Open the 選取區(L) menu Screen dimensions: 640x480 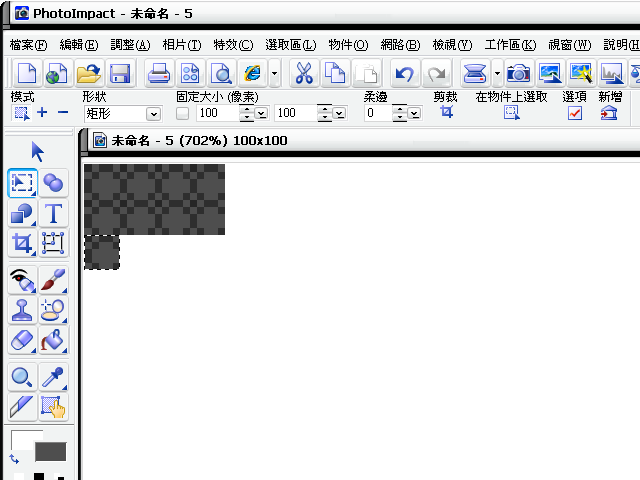click(x=291, y=44)
